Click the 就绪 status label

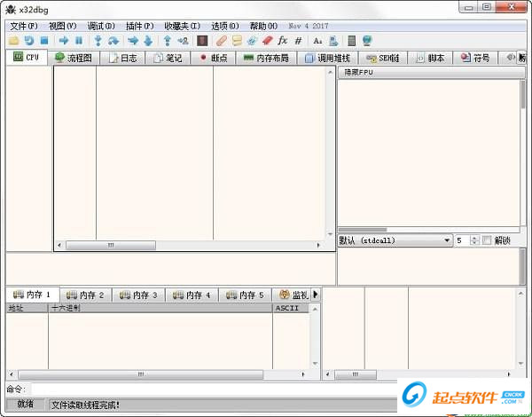point(26,405)
